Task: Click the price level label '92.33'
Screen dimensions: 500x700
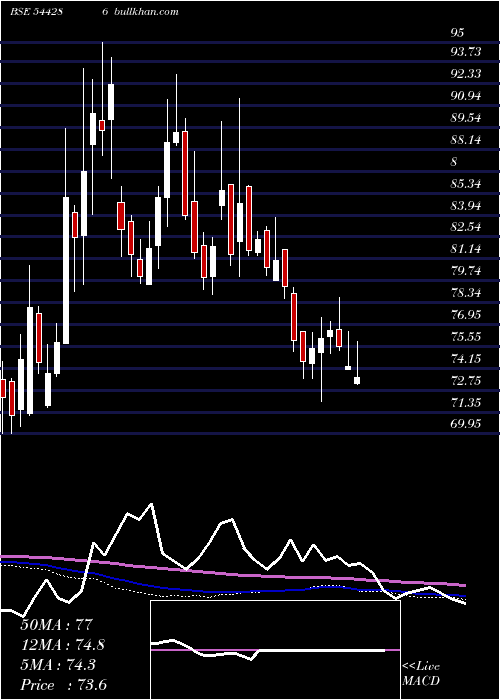Action: [x=466, y=74]
